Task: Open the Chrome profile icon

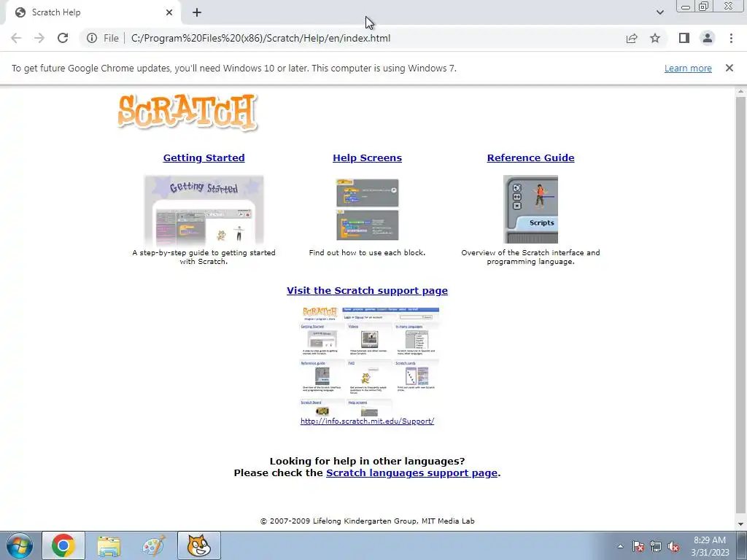Action: tap(708, 38)
